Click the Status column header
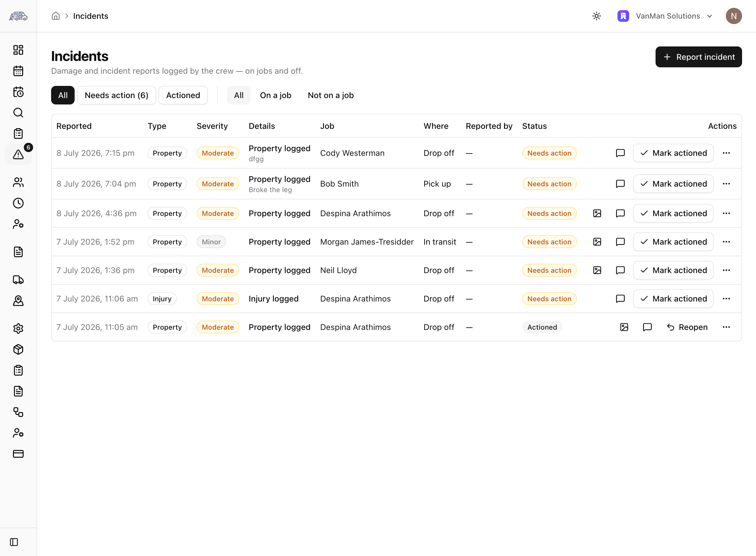The width and height of the screenshot is (756, 556). pyautogui.click(x=534, y=126)
